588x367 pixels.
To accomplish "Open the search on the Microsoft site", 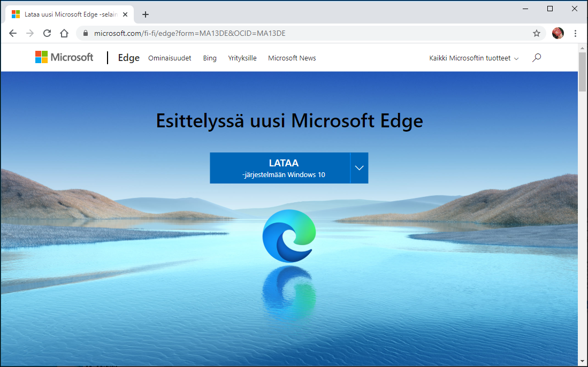I will pyautogui.click(x=536, y=57).
